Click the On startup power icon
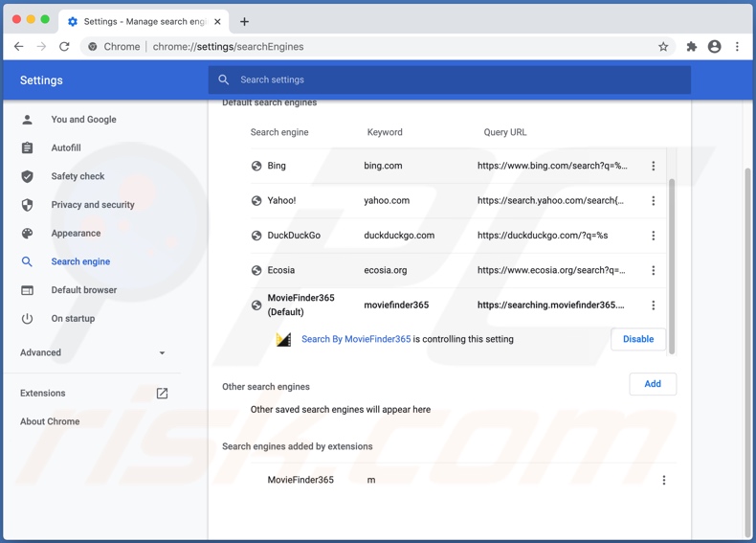The width and height of the screenshot is (756, 543). 27,319
